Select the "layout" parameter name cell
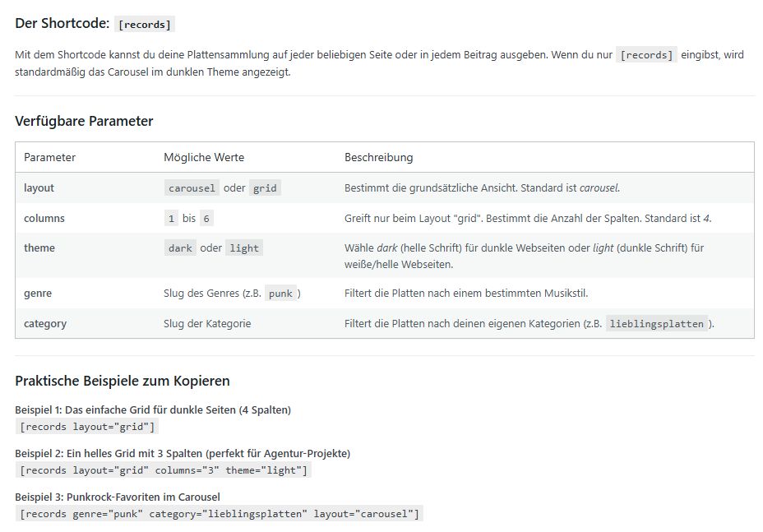Screen dimensions: 763x532 (x=39, y=187)
